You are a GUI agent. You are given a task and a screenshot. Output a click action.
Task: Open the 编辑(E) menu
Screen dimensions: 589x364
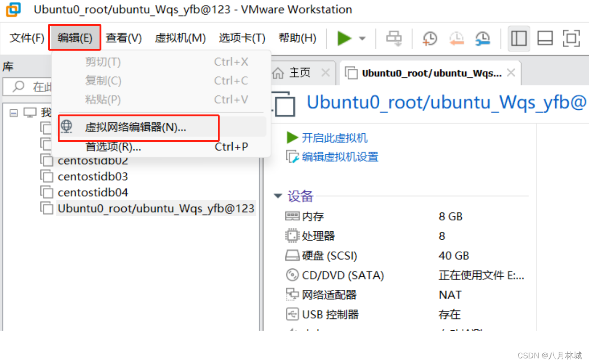click(75, 38)
